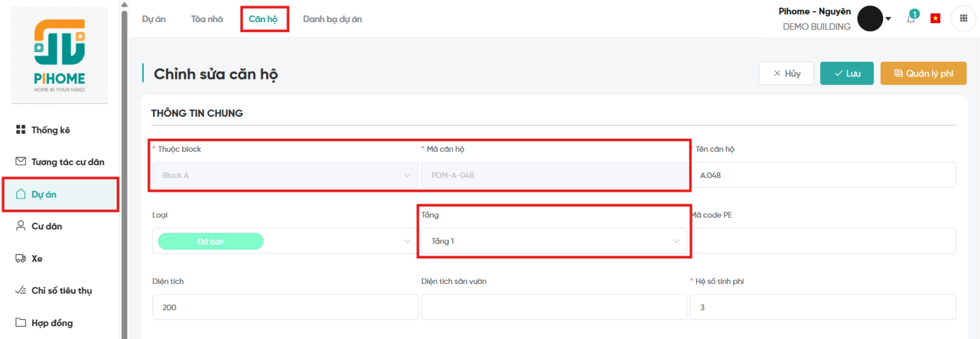This screenshot has width=980, height=339.
Task: Click the Cư dân person icon
Action: pyautogui.click(x=21, y=226)
